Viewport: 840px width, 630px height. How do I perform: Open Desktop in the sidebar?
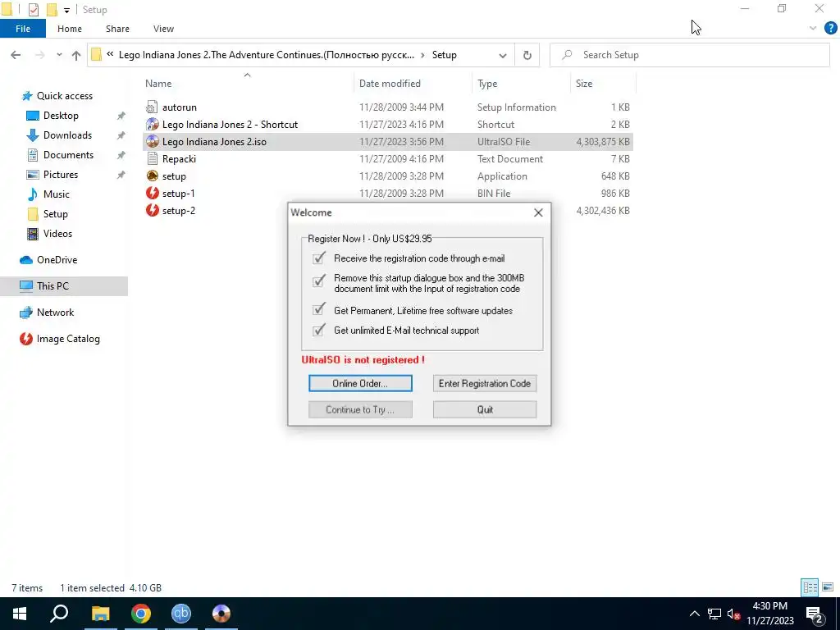61,115
